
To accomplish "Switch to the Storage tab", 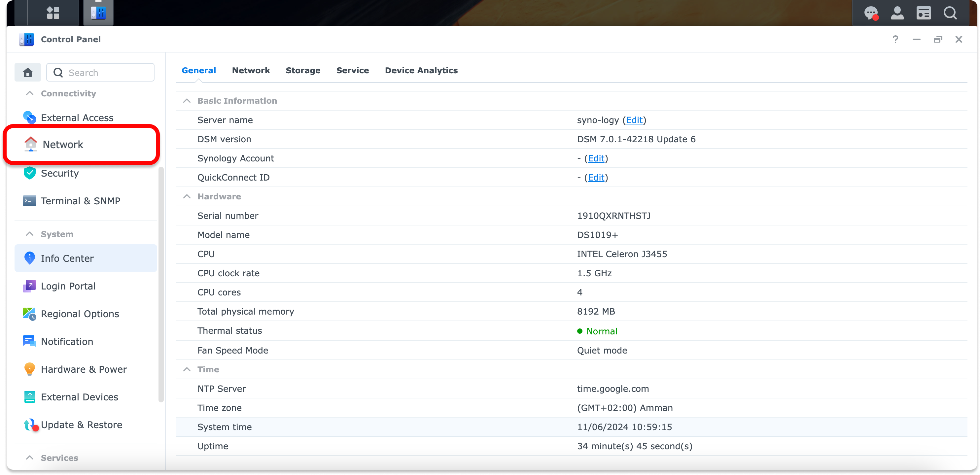I will 303,70.
